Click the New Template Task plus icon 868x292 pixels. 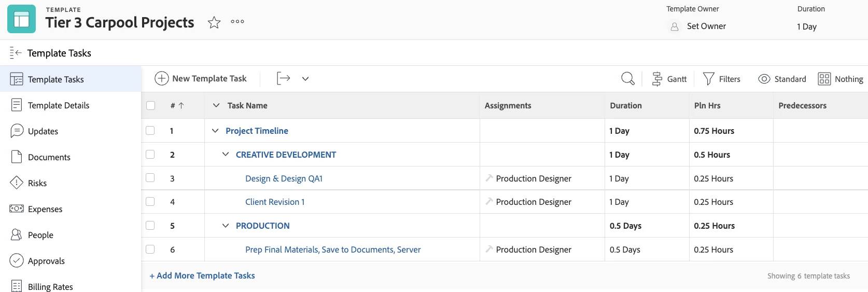[x=162, y=79]
